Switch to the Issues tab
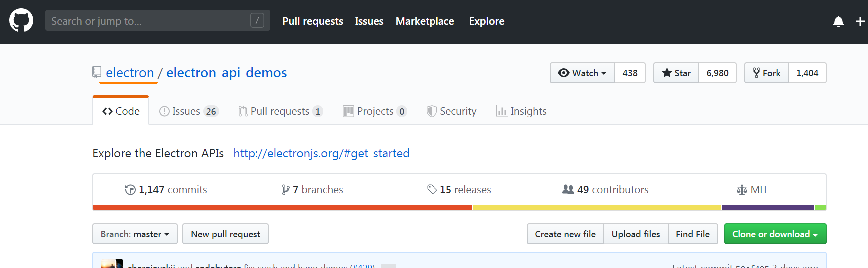 [x=189, y=111]
